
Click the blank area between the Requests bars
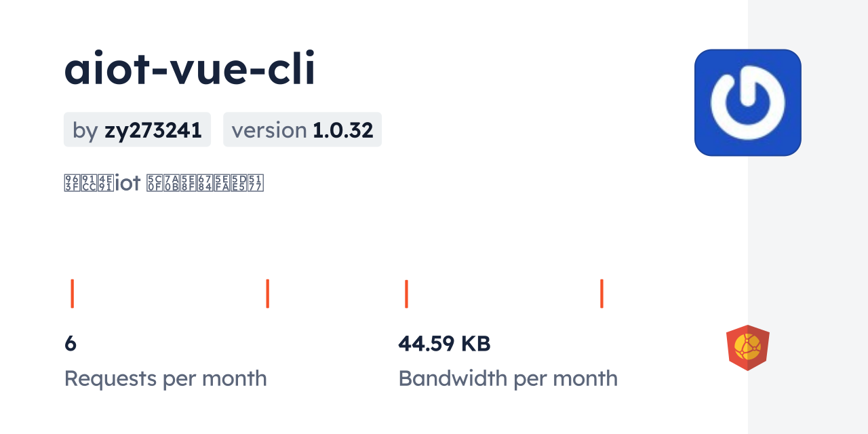point(170,294)
